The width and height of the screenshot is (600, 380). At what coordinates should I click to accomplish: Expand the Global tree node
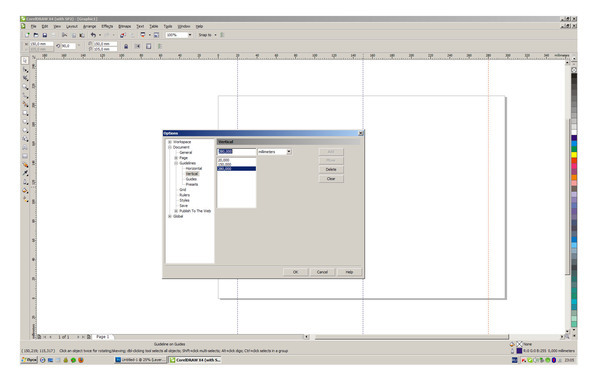click(170, 216)
